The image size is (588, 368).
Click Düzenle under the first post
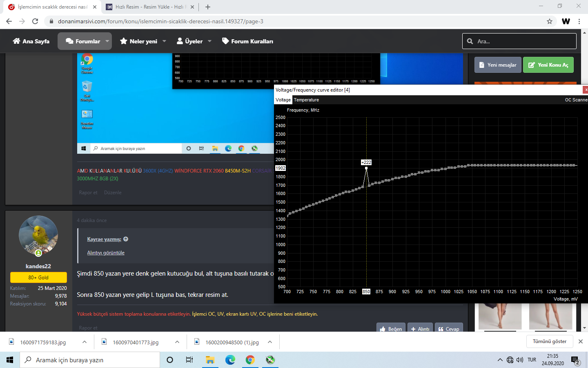point(113,193)
